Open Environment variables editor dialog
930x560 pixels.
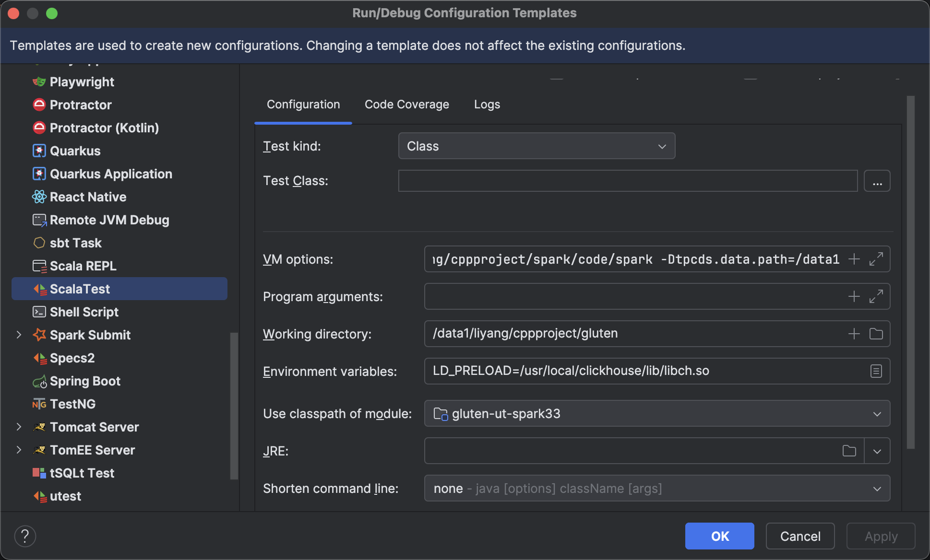[x=876, y=371]
